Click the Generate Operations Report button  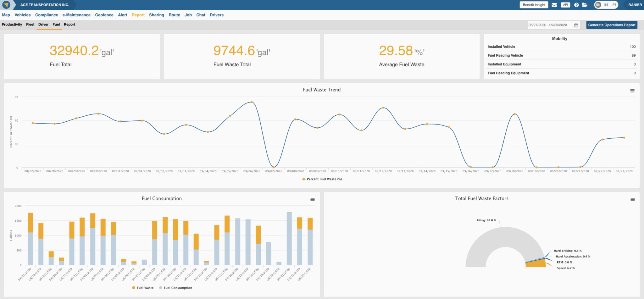611,25
